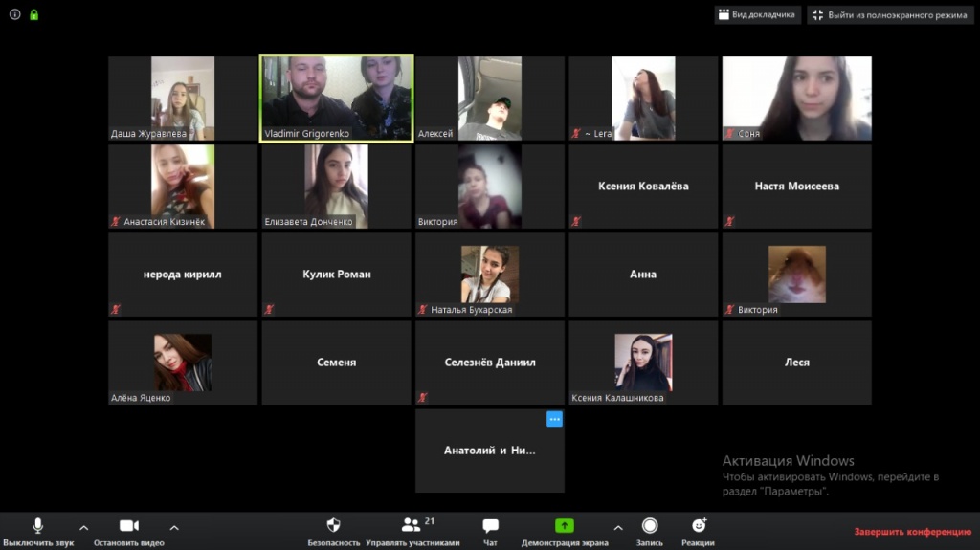Open the Чат chat bubble icon

click(x=490, y=526)
